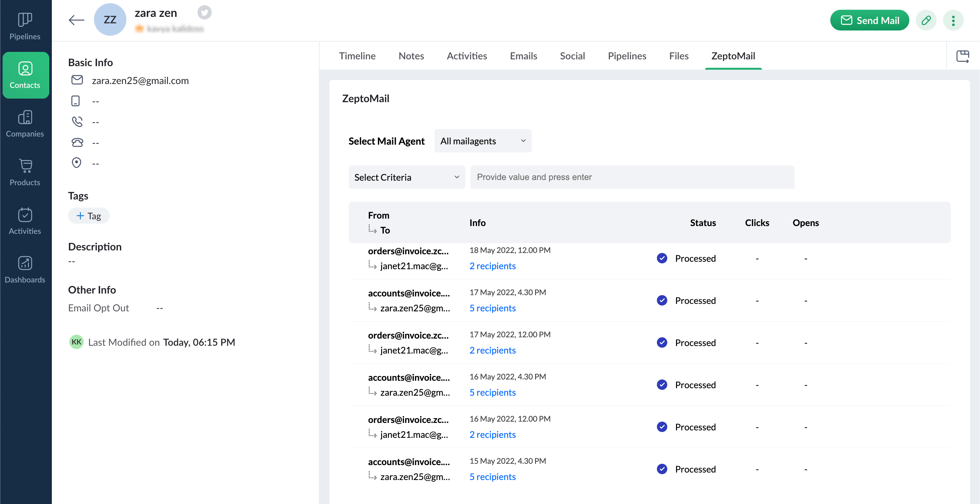This screenshot has height=504, width=980.
Task: Open the Files tab
Action: pyautogui.click(x=678, y=56)
